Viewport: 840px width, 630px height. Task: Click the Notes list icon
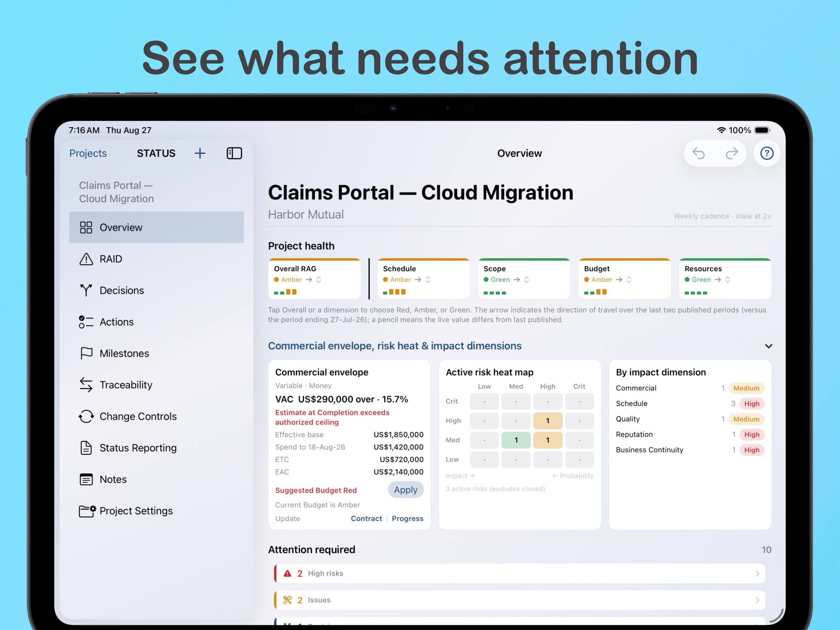click(x=86, y=479)
